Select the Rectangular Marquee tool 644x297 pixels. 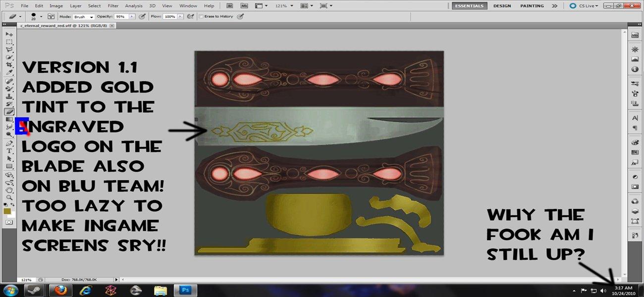9,42
